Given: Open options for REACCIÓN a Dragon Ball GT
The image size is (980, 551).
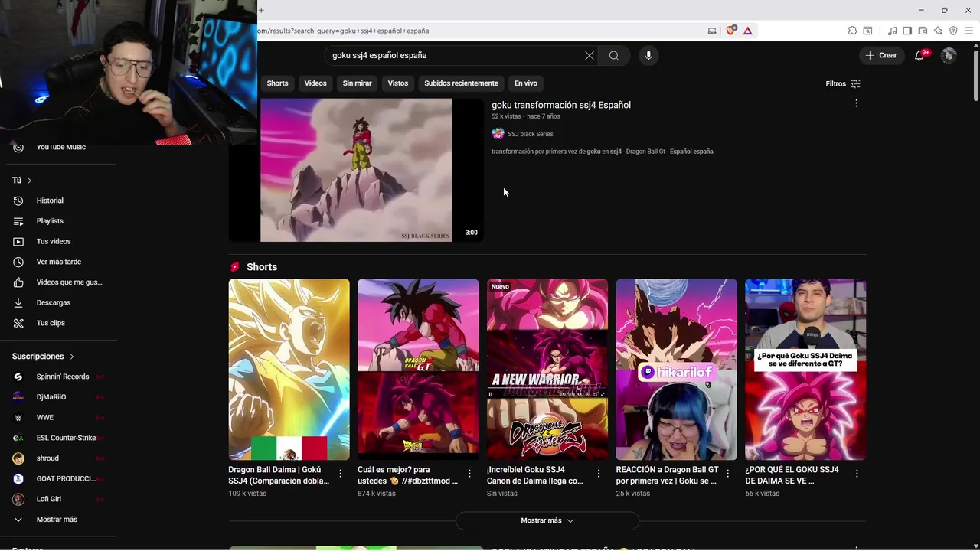Looking at the screenshot, I should [728, 474].
